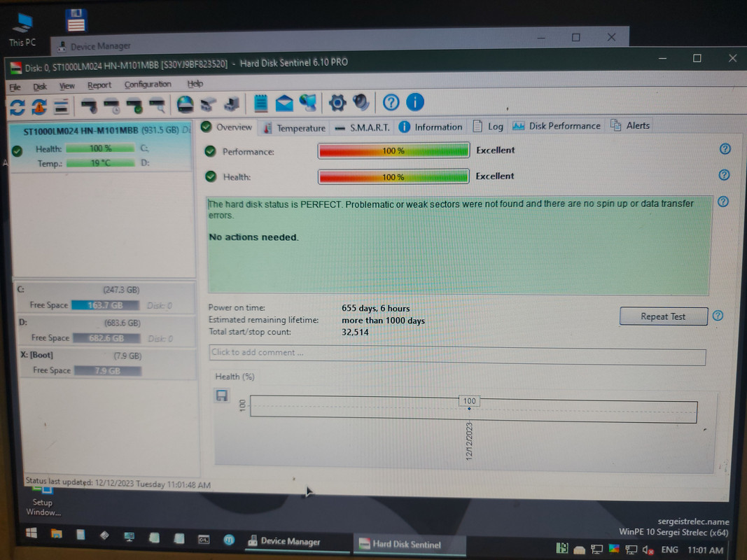Screen dimensions: 747x560
Task: Open File menu
Action: (15, 87)
